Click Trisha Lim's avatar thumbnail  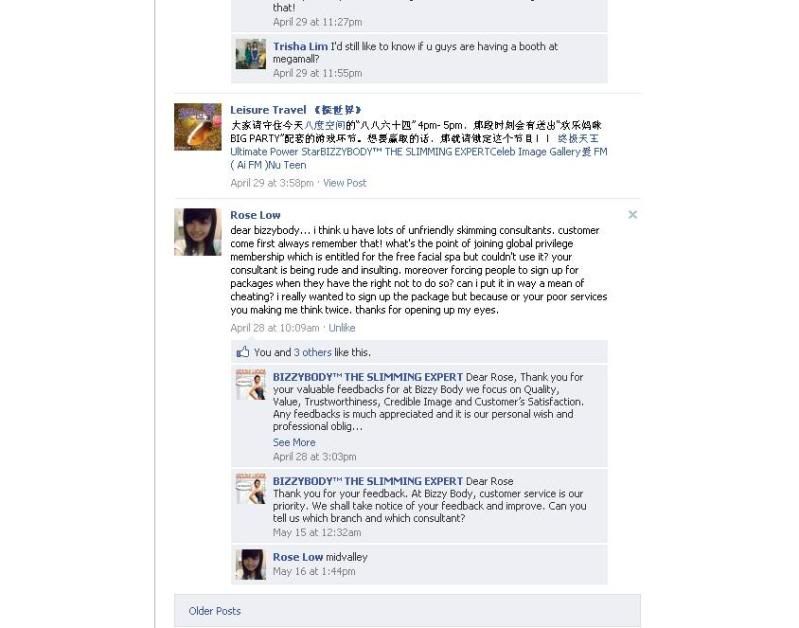click(x=251, y=54)
